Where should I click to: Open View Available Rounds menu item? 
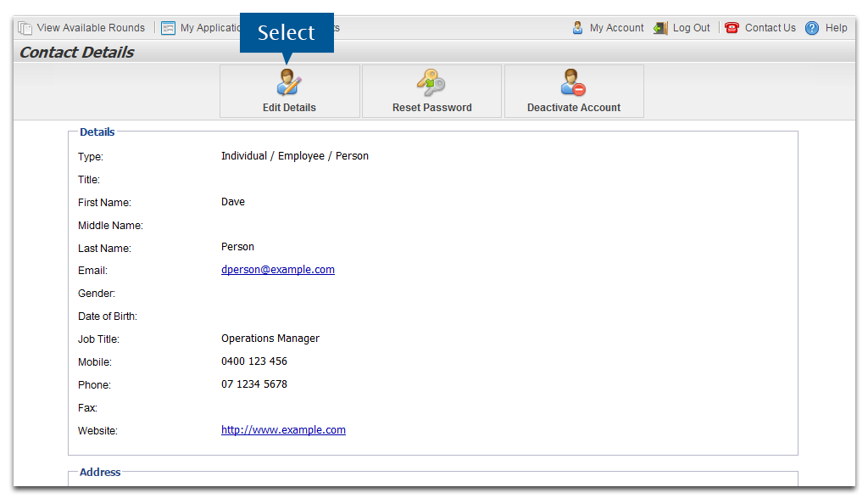click(91, 28)
